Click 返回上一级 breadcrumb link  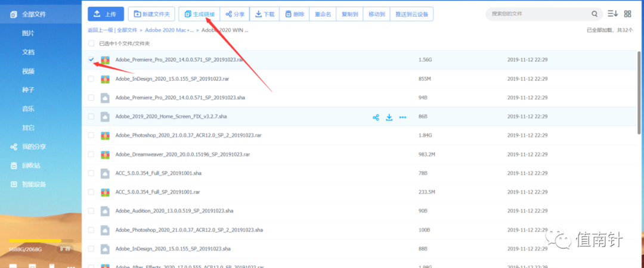[101, 30]
